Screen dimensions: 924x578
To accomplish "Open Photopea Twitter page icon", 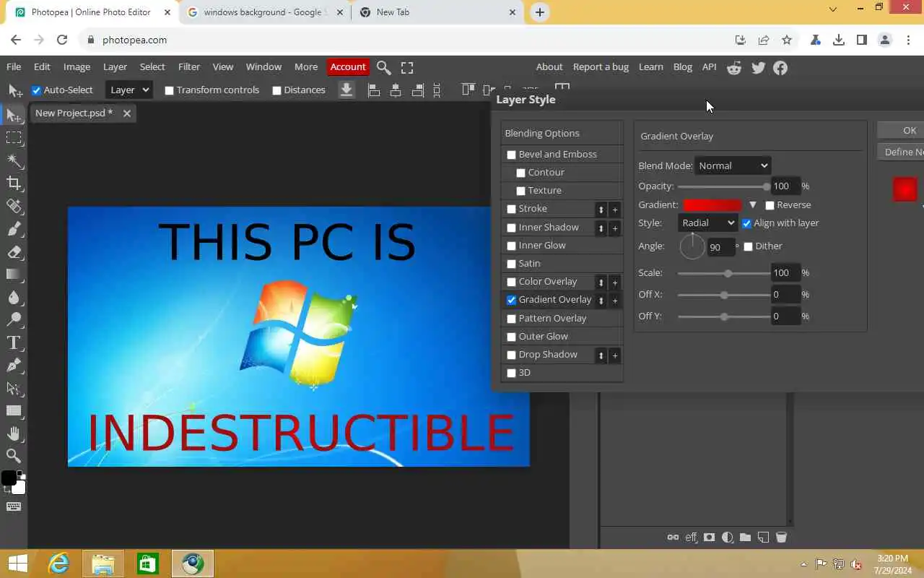I will coord(758,68).
